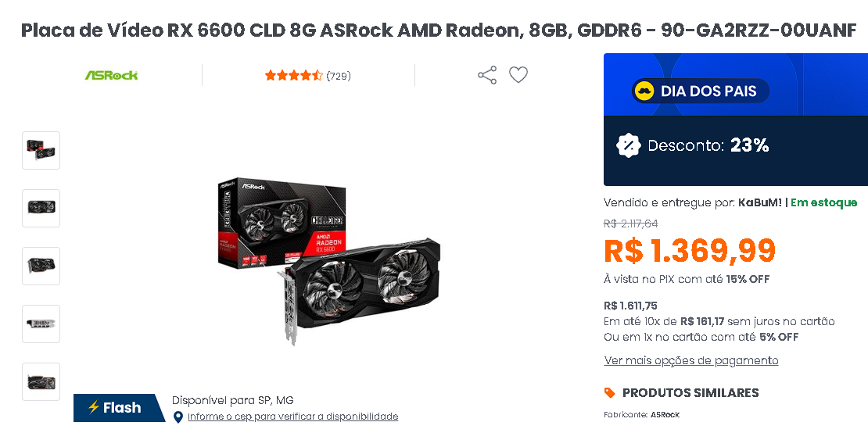Image resolution: width=868 pixels, height=440 pixels.
Task: Click the product title heading
Action: [x=439, y=30]
